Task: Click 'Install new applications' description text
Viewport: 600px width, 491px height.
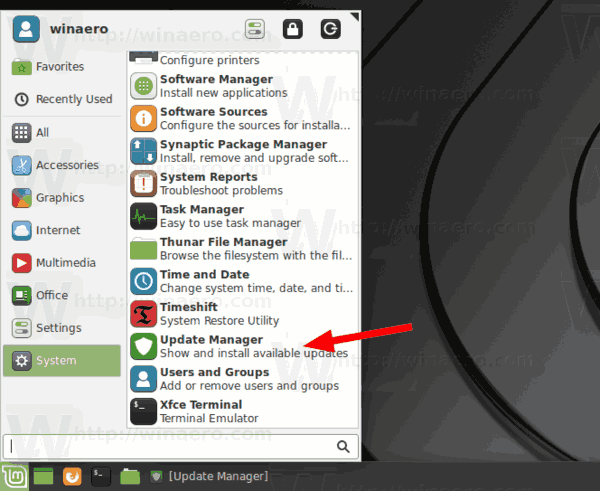Action: pos(224,93)
